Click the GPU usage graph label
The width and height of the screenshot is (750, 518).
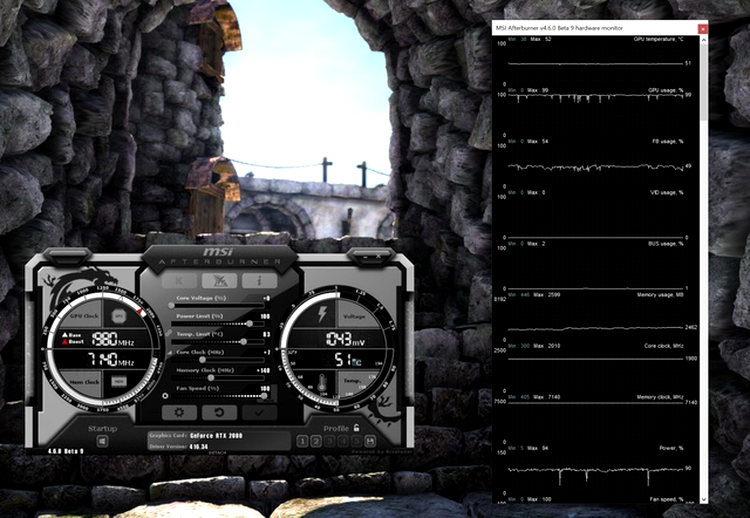665,90
